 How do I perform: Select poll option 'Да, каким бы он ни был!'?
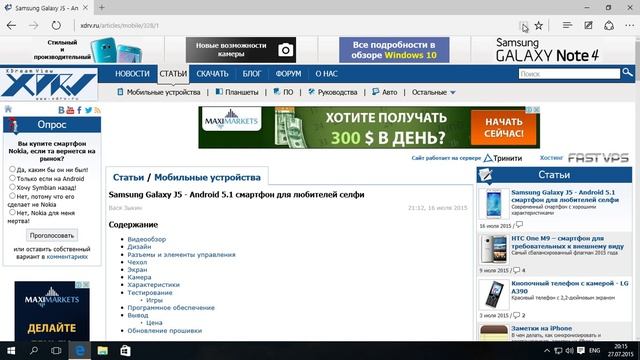(x=12, y=169)
